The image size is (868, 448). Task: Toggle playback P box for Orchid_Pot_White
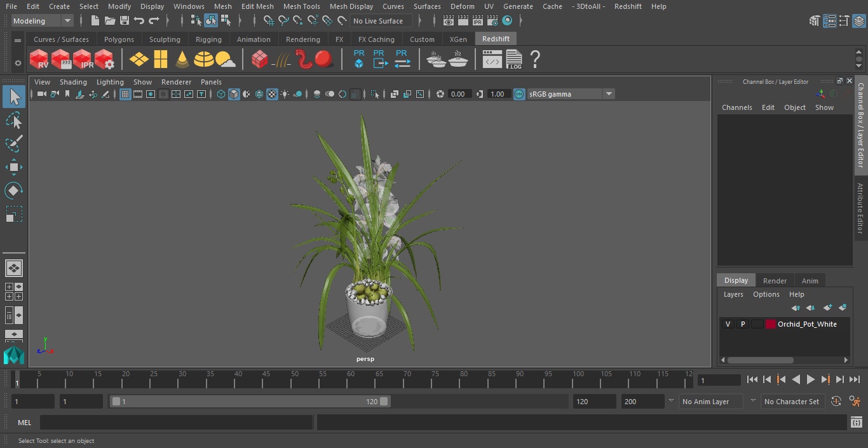click(x=742, y=324)
